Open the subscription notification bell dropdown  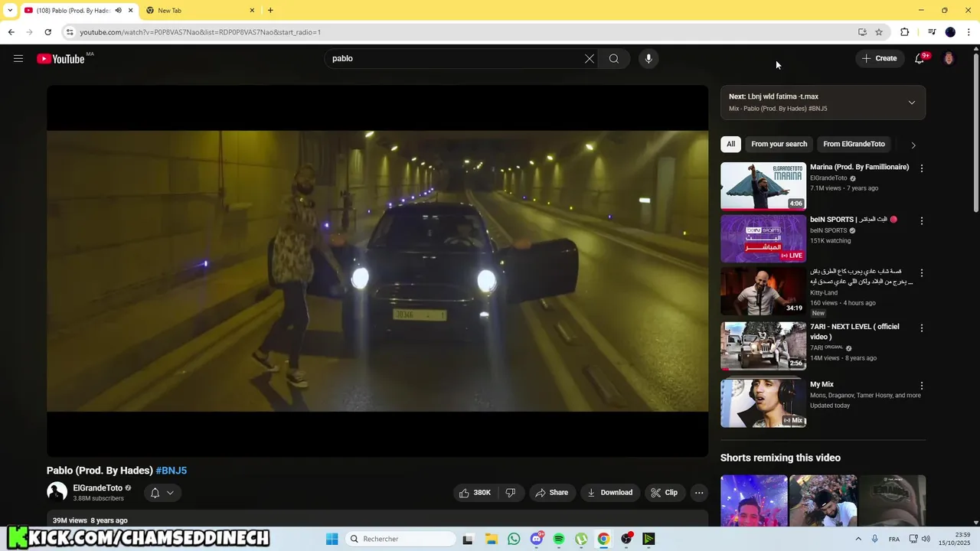(162, 493)
